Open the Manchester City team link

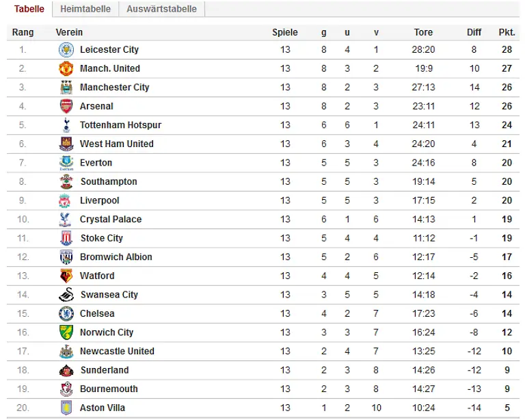[114, 88]
